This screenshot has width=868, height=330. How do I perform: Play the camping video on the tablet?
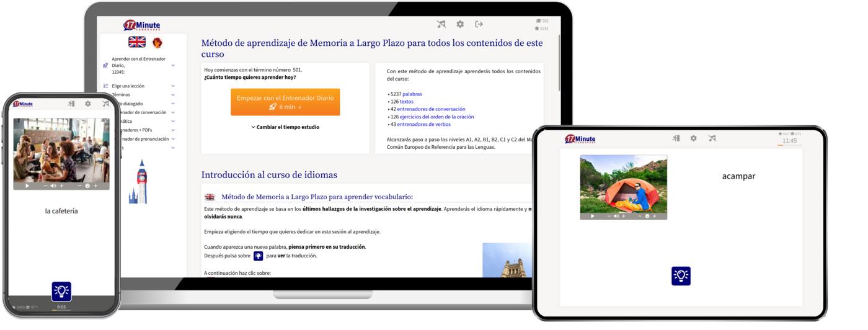coord(592,216)
